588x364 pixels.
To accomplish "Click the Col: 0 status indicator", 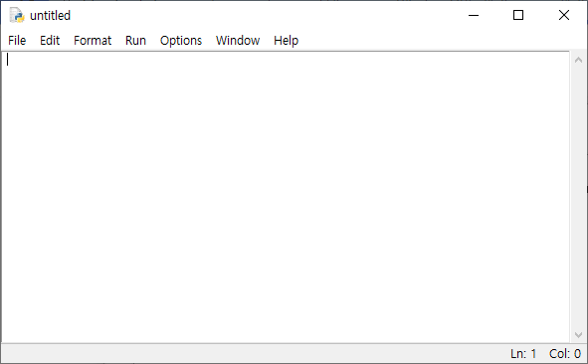I will click(565, 353).
